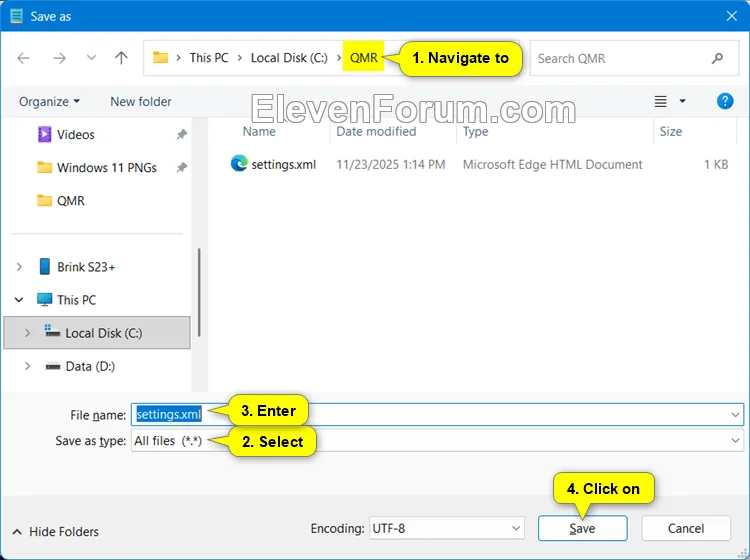Select the settings.xml file in list

(x=284, y=165)
